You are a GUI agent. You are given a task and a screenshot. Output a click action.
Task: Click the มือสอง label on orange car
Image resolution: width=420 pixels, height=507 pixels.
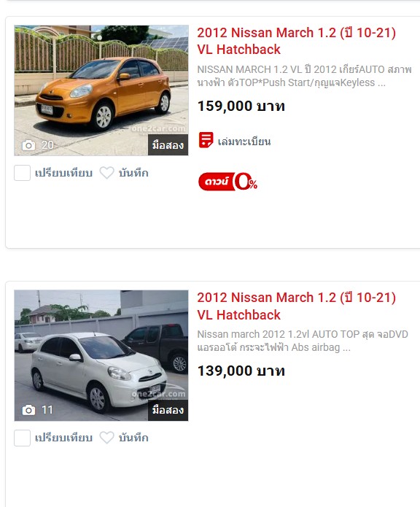pyautogui.click(x=168, y=145)
